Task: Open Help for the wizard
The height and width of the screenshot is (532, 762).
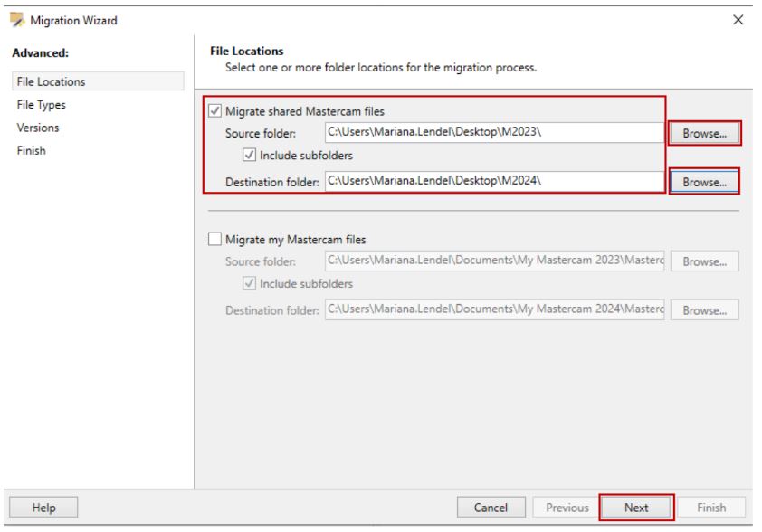Action: (43, 508)
